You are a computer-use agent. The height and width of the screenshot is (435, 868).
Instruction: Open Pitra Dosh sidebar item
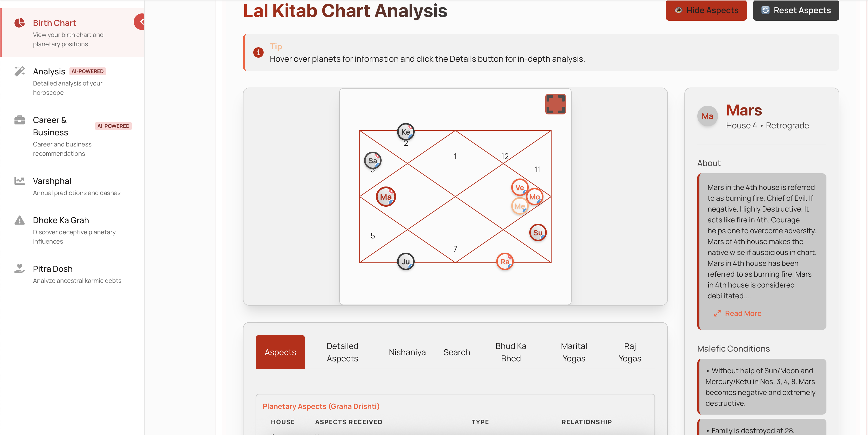coord(53,269)
